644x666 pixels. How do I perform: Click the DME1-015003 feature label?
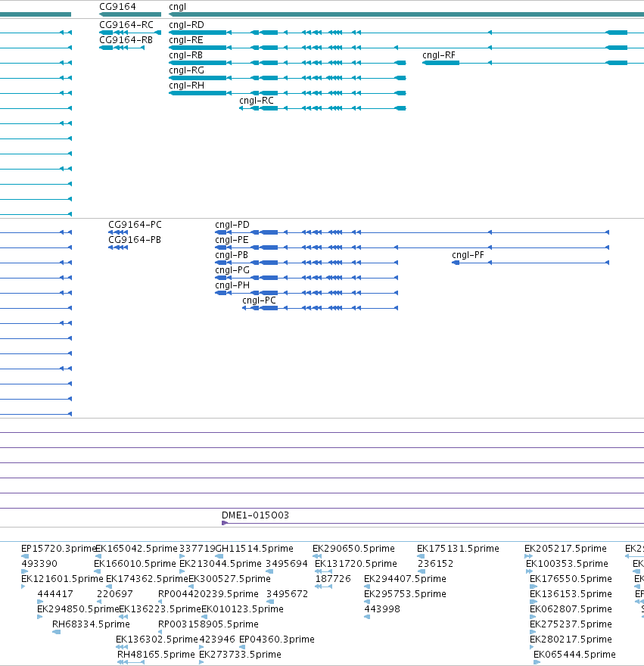(x=255, y=515)
